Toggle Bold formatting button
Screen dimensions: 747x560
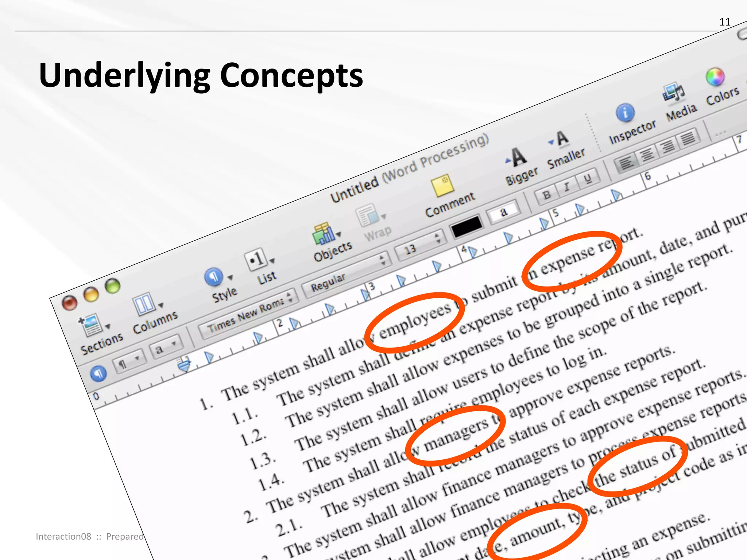pyautogui.click(x=546, y=195)
